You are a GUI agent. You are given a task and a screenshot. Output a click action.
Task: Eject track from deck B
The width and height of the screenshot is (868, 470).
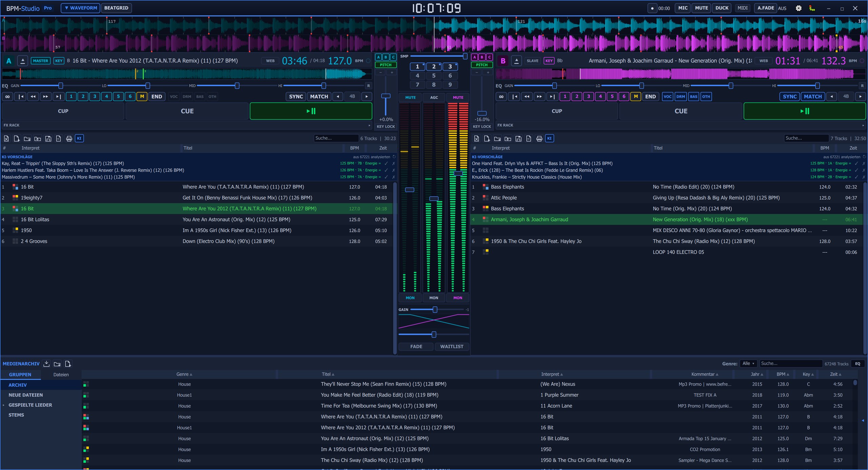pyautogui.click(x=516, y=61)
